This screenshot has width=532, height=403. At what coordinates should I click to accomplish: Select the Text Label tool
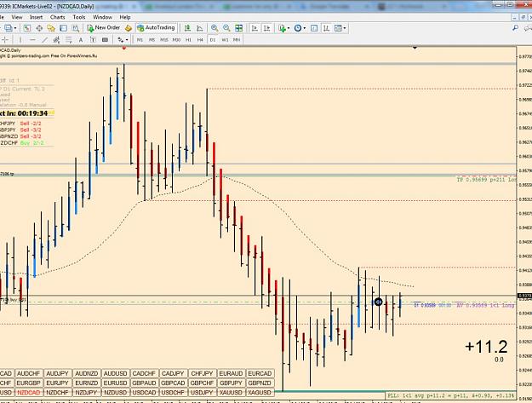[x=93, y=40]
